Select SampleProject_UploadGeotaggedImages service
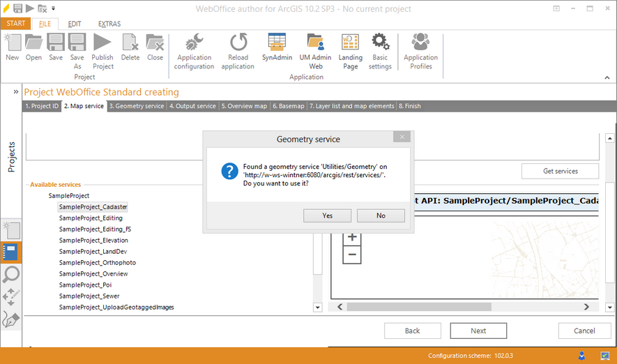This screenshot has height=364, width=617. click(x=116, y=308)
